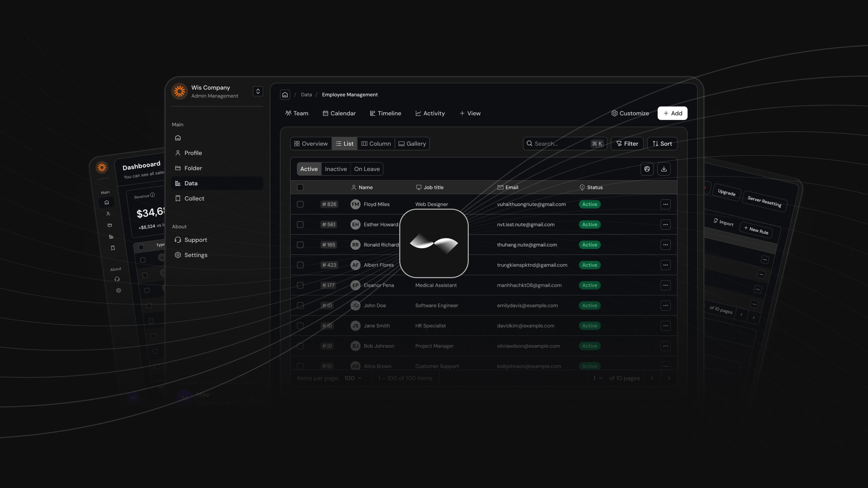Click the search magnifier icon

529,144
